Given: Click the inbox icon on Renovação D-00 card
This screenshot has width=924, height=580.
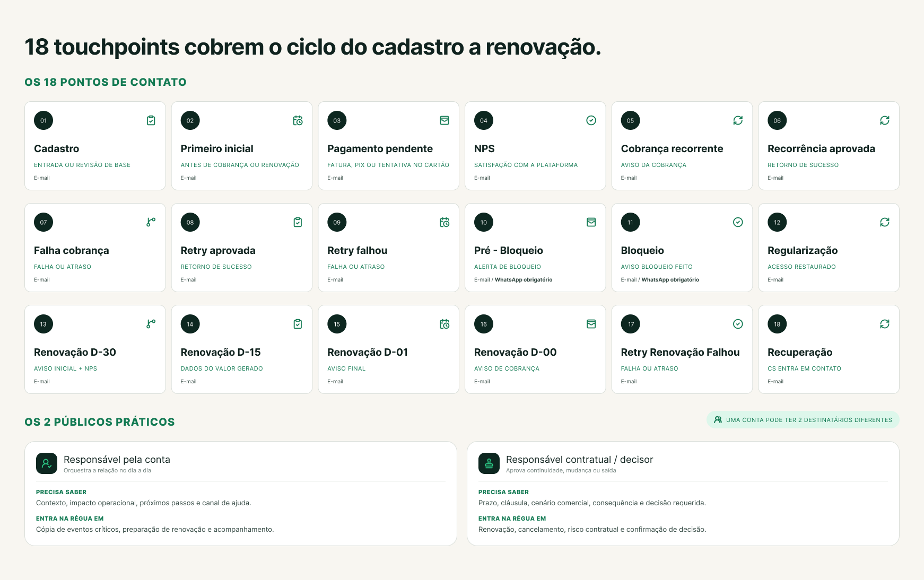Looking at the screenshot, I should pos(591,324).
